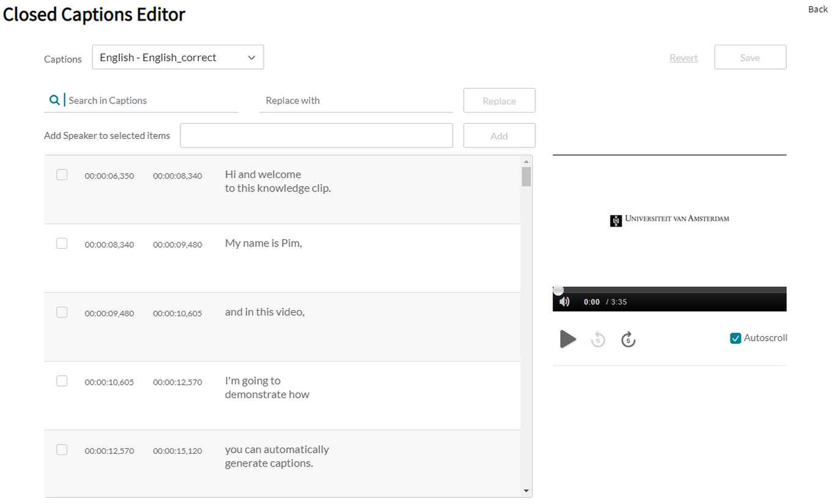Click the down arrow on the captions scrollbar
Viewport: 832px width, 504px height.
526,490
